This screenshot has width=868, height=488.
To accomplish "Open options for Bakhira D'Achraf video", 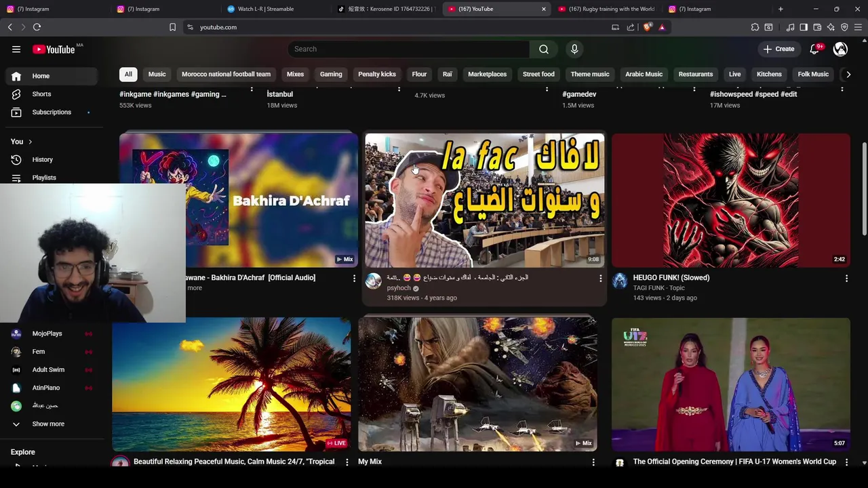I will [354, 279].
